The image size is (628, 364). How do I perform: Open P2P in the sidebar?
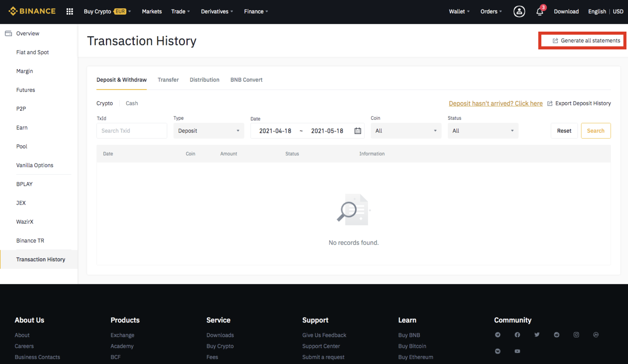(21, 109)
